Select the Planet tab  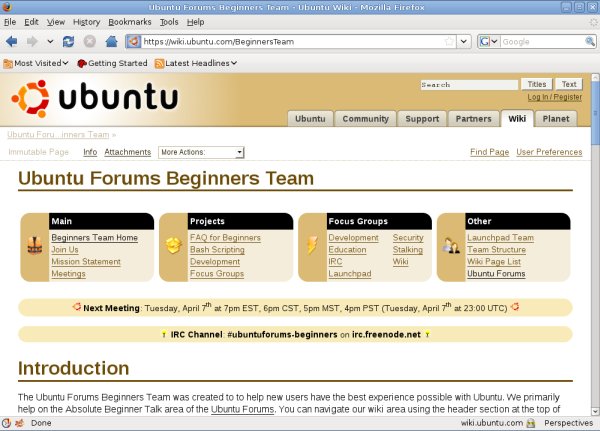(554, 118)
